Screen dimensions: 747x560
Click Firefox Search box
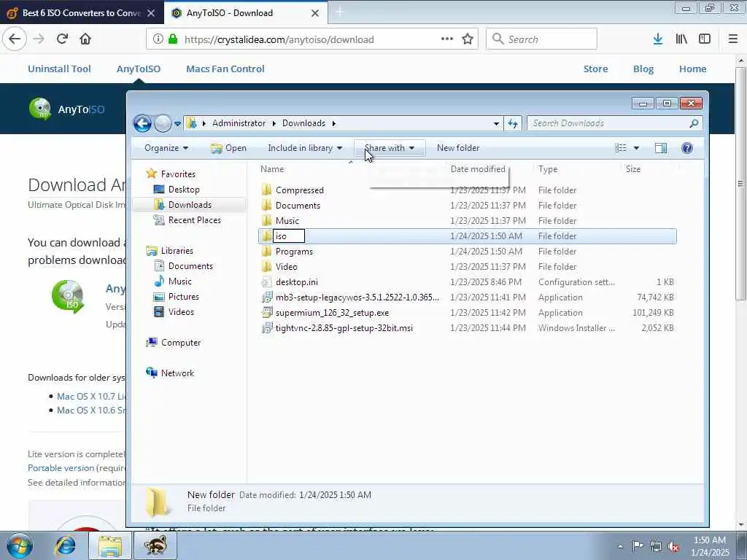point(541,39)
